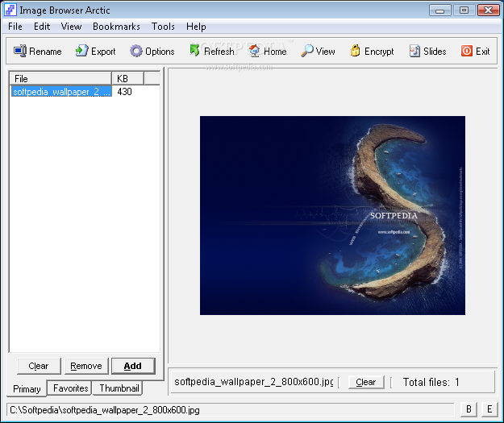The height and width of the screenshot is (423, 504).
Task: Open the File menu
Action: [x=15, y=27]
